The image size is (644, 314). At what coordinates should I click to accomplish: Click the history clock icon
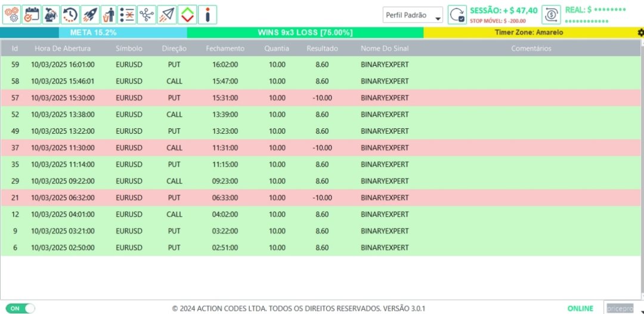[x=70, y=15]
